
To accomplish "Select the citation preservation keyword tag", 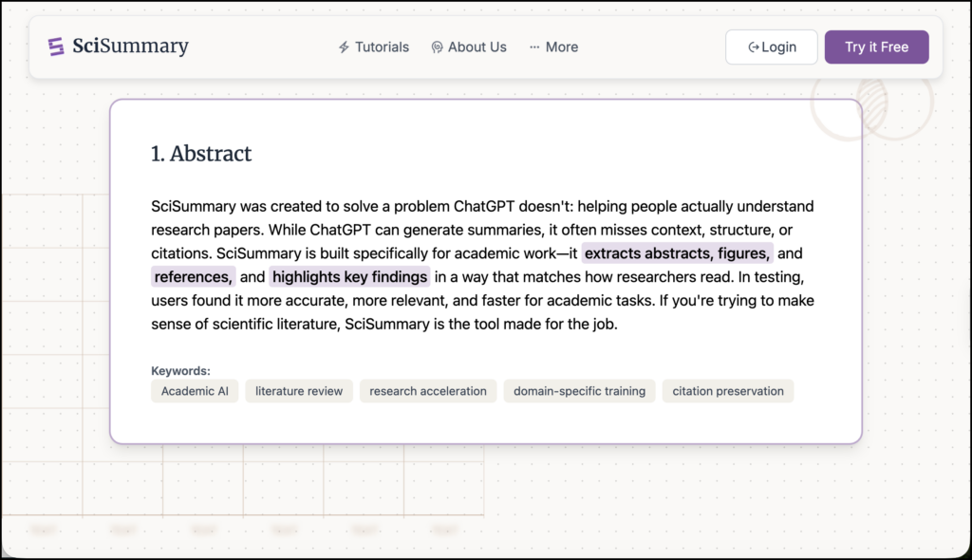I will click(x=728, y=391).
